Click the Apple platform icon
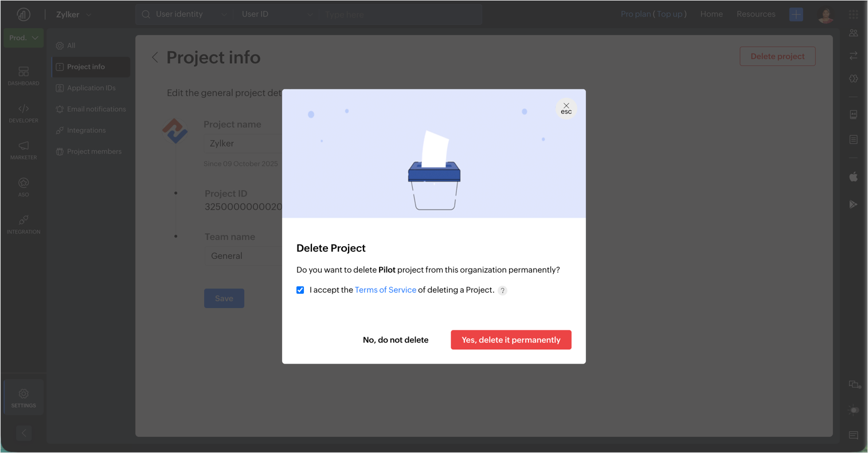The width and height of the screenshot is (868, 453). [853, 176]
